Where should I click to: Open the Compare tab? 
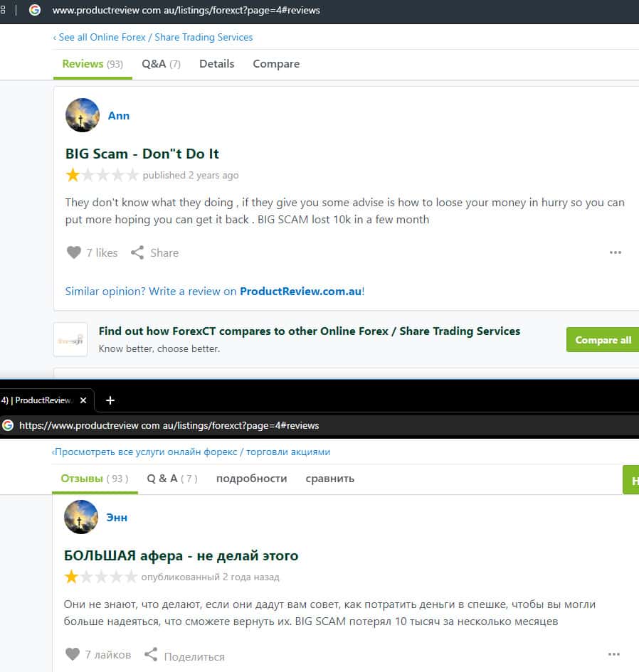(x=276, y=64)
